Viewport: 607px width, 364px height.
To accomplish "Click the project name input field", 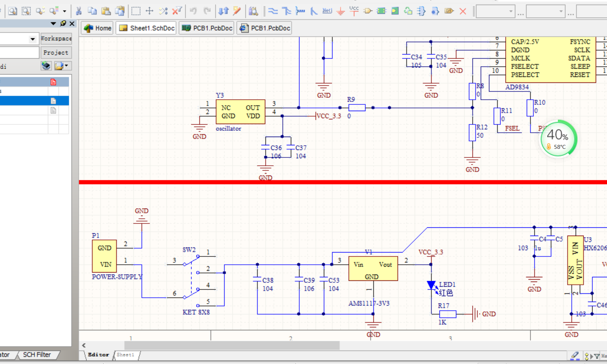I will click(19, 52).
